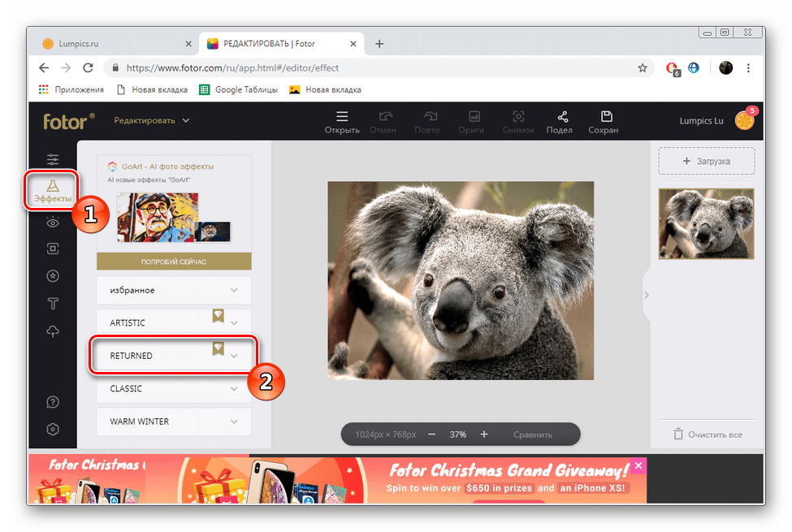Bookmark this page with the star

(643, 67)
